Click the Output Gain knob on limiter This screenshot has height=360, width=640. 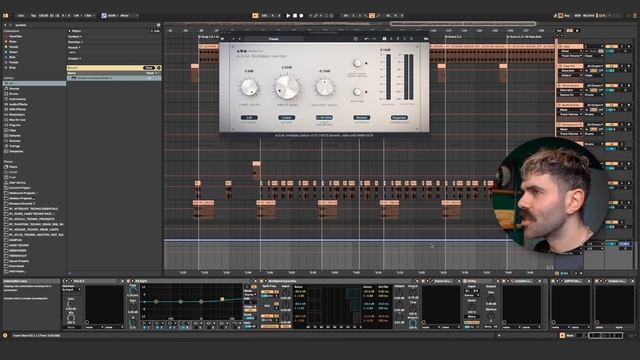coord(324,87)
